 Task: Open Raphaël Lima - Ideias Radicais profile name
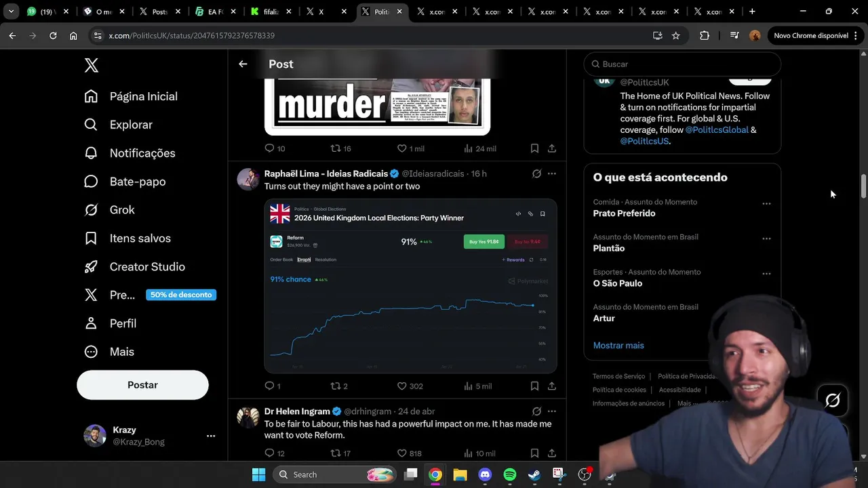326,174
